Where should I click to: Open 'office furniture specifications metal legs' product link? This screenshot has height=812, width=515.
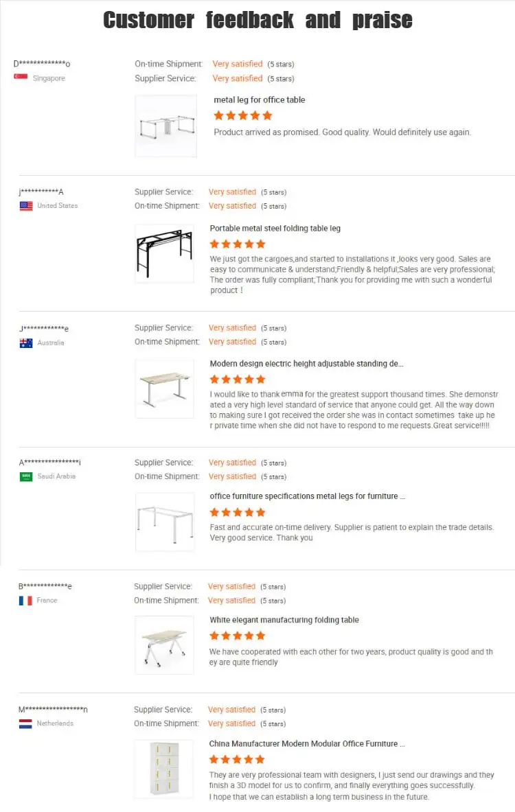pyautogui.click(x=307, y=496)
